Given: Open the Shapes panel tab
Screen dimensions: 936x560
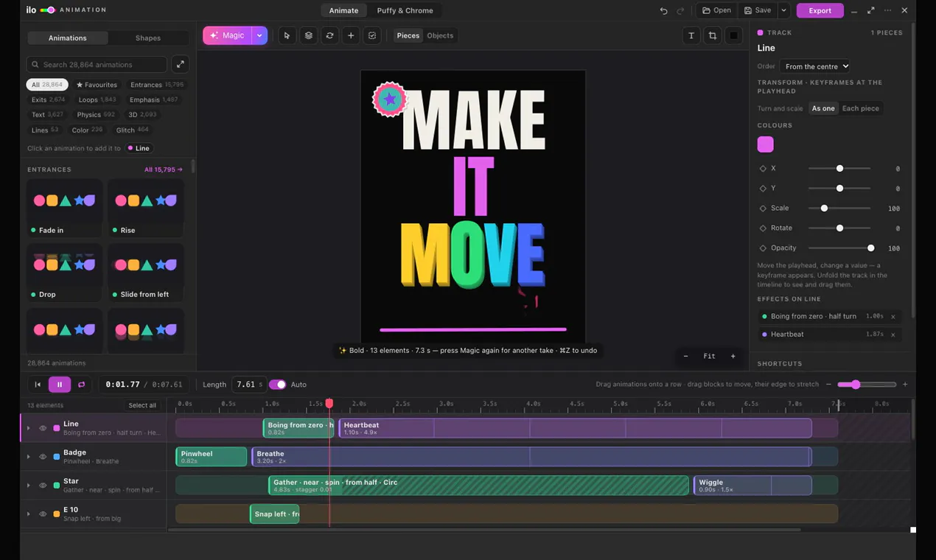Looking at the screenshot, I should (148, 38).
